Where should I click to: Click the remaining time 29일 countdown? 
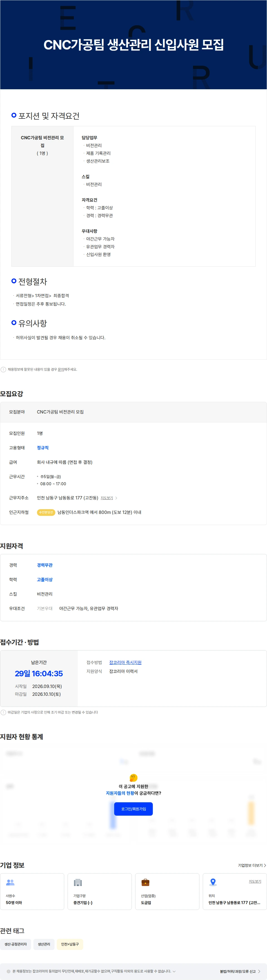(x=39, y=673)
